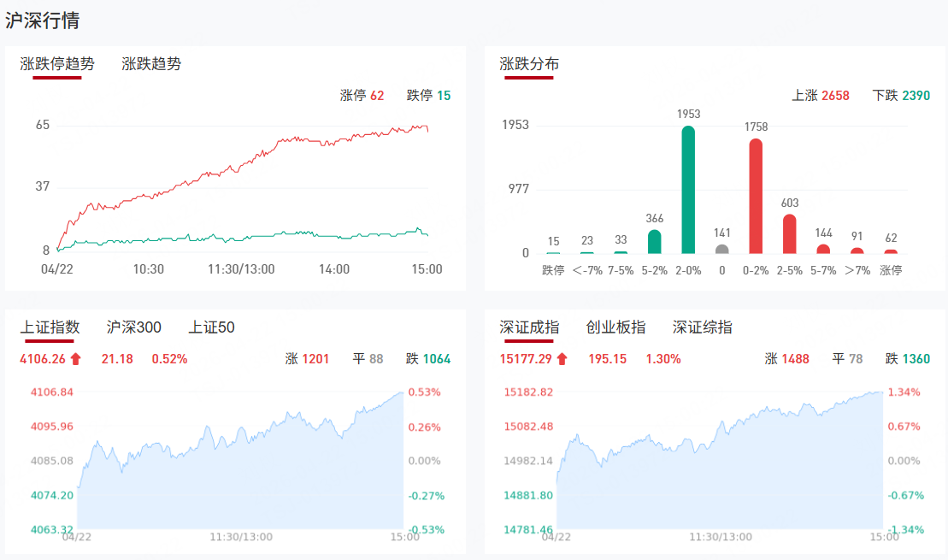This screenshot has height=560, width=948.
Task: Click the red 603 bar for 2-5%
Action: (790, 234)
